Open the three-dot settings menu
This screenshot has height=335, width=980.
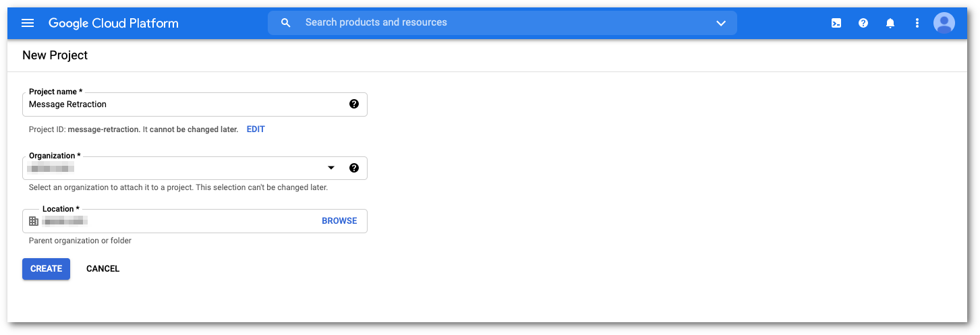917,23
